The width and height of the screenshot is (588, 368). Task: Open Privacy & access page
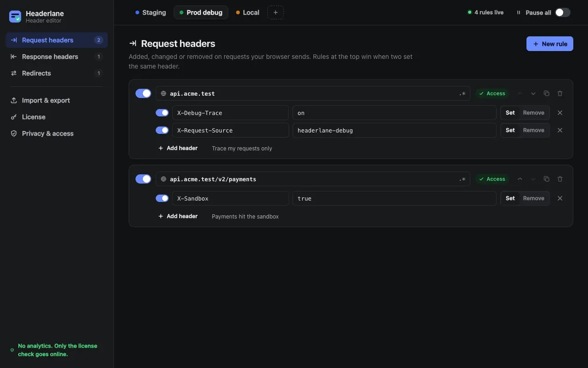(x=57, y=133)
